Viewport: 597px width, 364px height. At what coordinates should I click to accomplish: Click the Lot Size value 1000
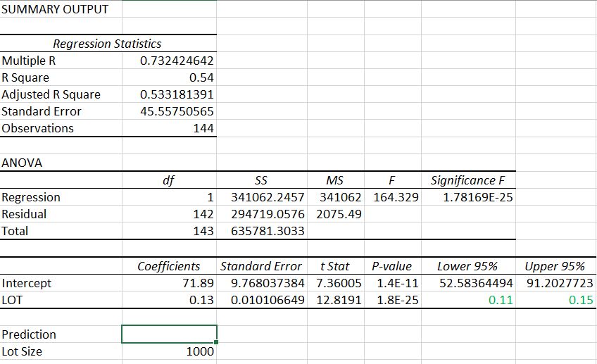[200, 351]
